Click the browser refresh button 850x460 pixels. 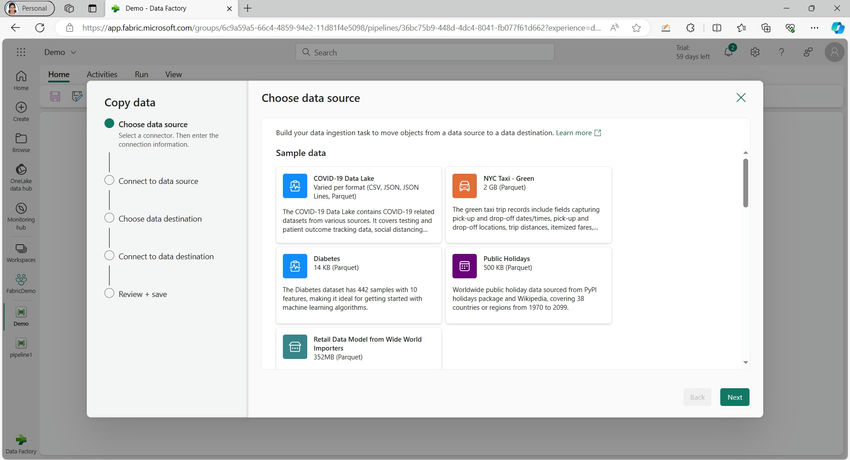coord(40,28)
